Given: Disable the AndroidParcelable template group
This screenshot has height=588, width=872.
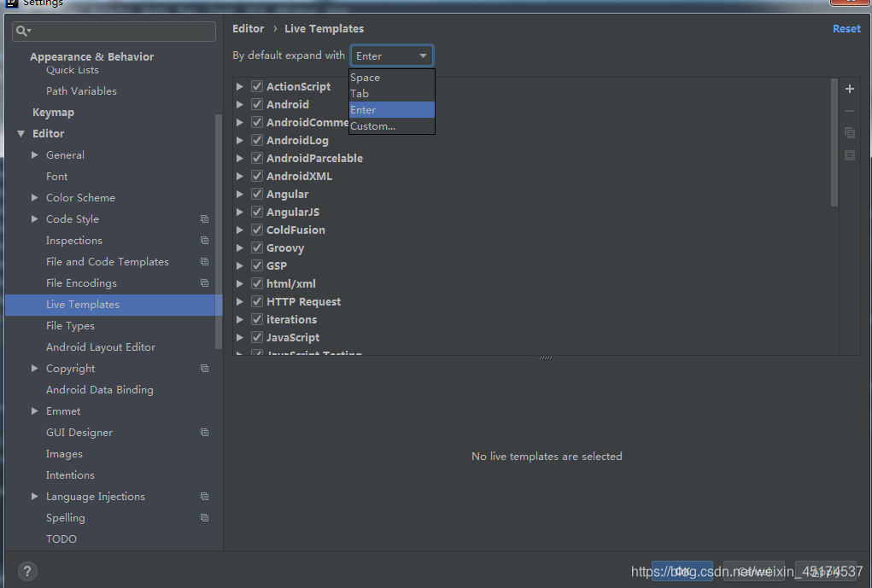Looking at the screenshot, I should 257,158.
